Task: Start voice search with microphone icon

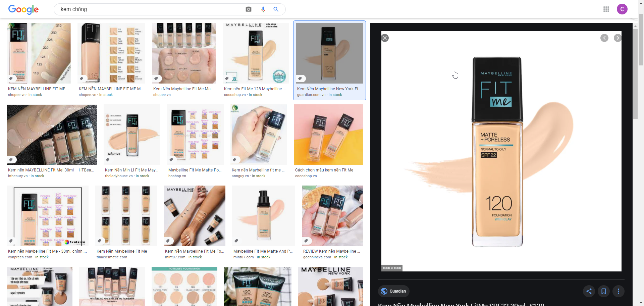Action: point(263,9)
